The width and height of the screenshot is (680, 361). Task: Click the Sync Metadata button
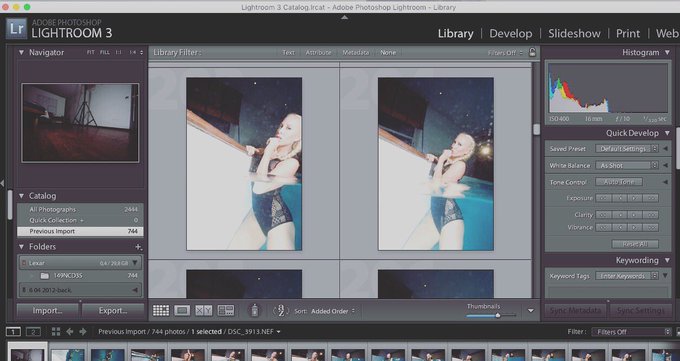(575, 311)
